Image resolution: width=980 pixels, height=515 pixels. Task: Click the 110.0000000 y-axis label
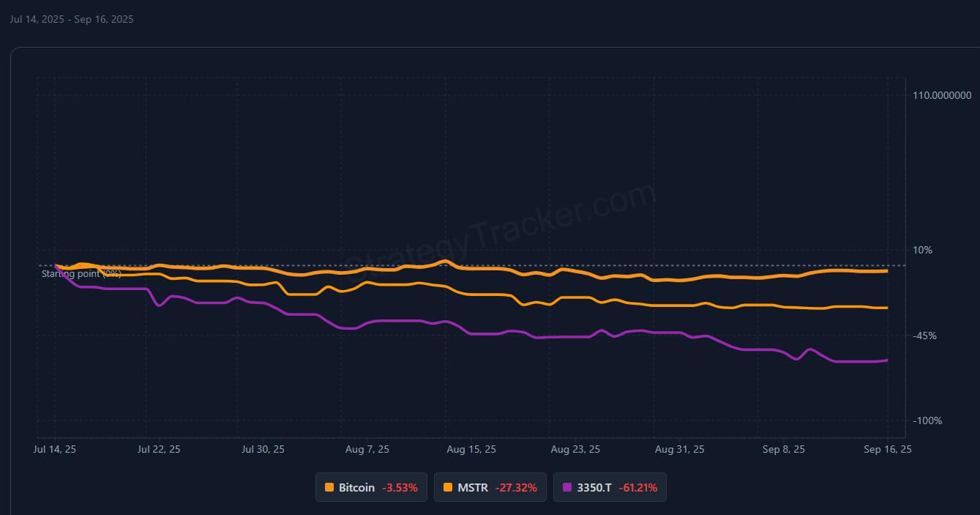pos(941,95)
